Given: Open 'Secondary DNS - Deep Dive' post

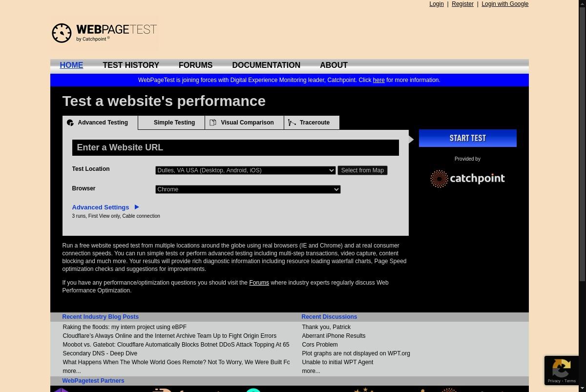Looking at the screenshot, I should [100, 353].
